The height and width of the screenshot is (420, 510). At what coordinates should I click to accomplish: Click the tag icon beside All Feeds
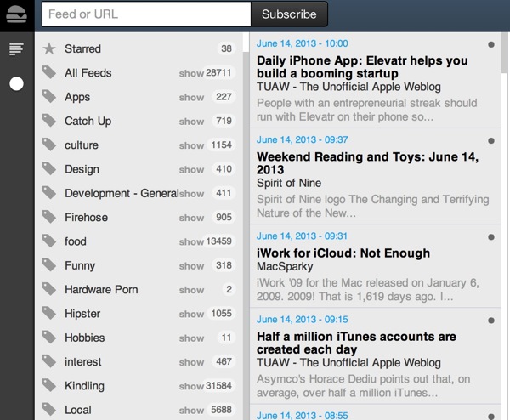click(x=49, y=72)
